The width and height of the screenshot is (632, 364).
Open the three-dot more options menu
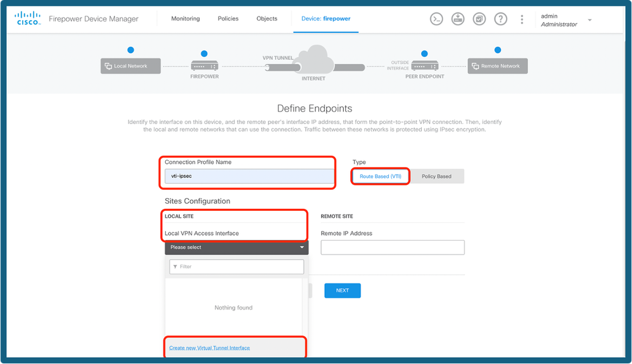pyautogui.click(x=522, y=20)
